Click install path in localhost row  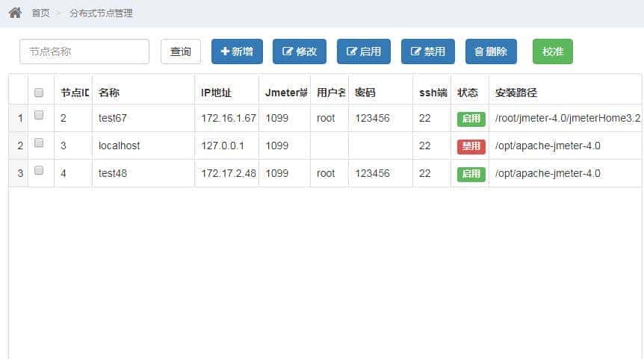click(x=548, y=146)
